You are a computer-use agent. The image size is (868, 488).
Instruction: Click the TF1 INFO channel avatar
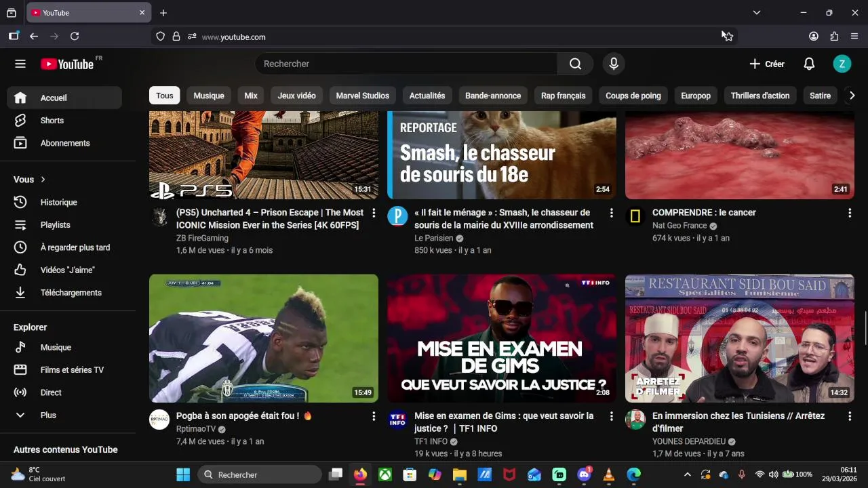point(397,420)
